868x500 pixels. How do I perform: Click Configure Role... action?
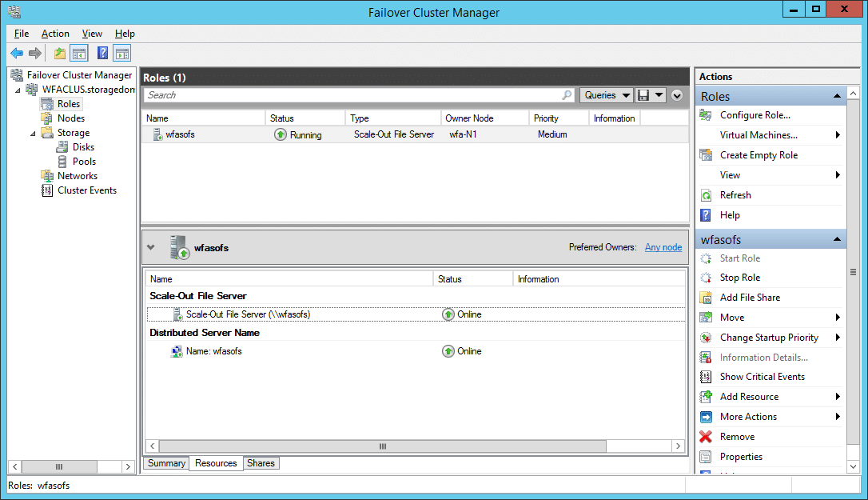click(x=755, y=115)
